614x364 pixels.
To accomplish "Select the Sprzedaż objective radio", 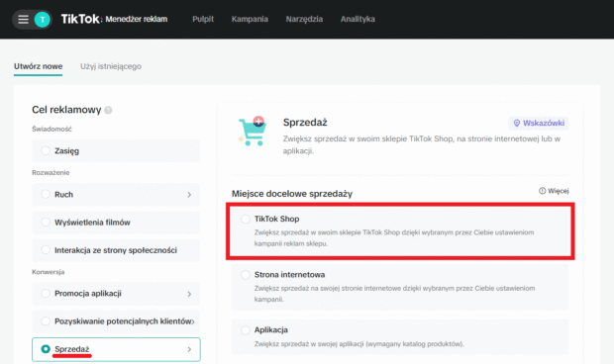I will (46, 349).
